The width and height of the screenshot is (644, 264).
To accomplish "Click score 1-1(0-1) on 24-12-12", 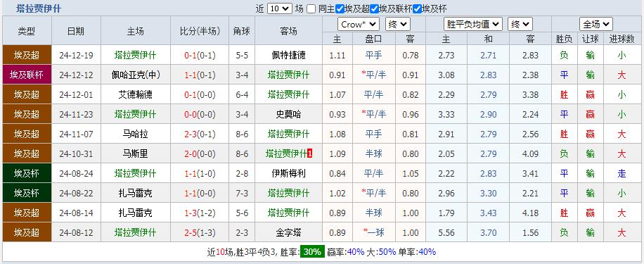I will tap(200, 75).
